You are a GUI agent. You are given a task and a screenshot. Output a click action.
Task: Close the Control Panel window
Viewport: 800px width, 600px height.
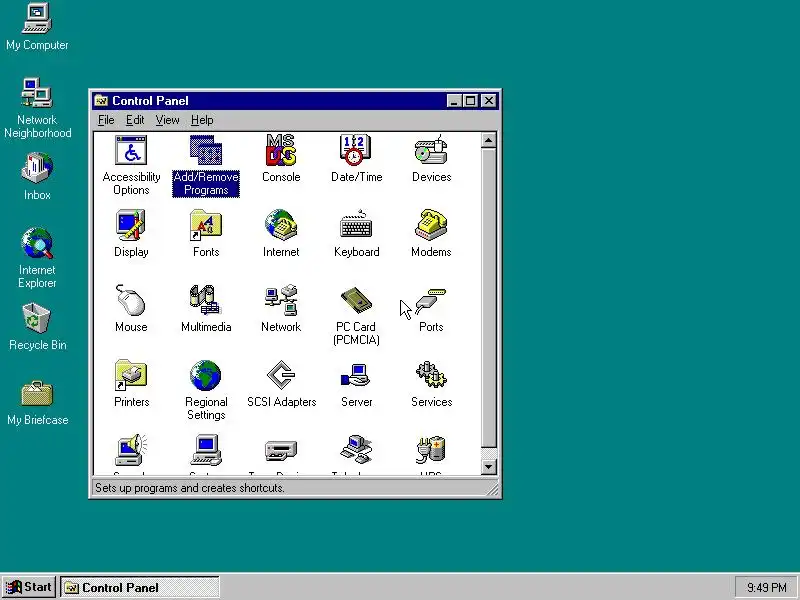click(489, 101)
